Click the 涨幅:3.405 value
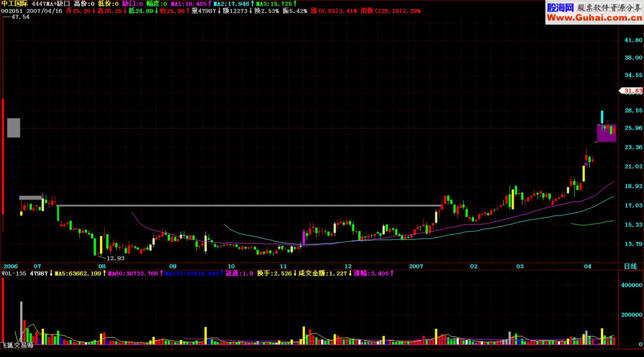 tap(371, 274)
